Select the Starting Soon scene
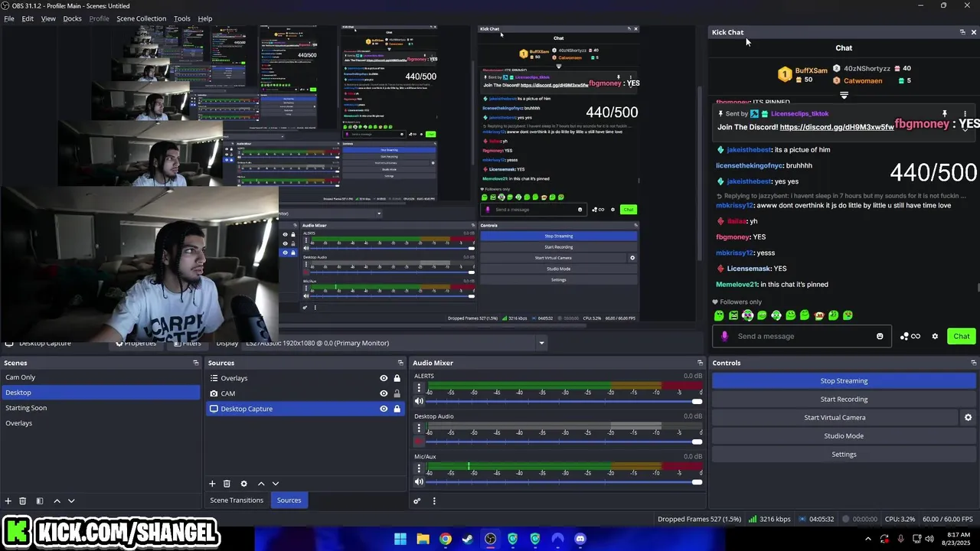Screen dimensions: 980x551 [x=100, y=408]
